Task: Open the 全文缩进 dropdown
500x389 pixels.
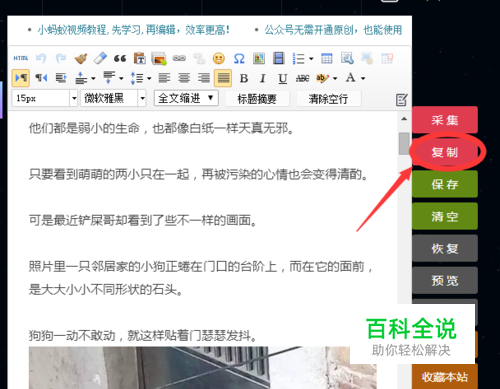Action: point(186,98)
